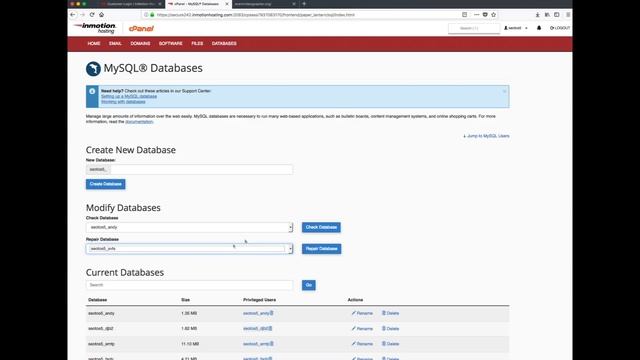Viewport: 640px width, 360px height.
Task: Click the info icon in help banner
Action: pyautogui.click(x=92, y=91)
